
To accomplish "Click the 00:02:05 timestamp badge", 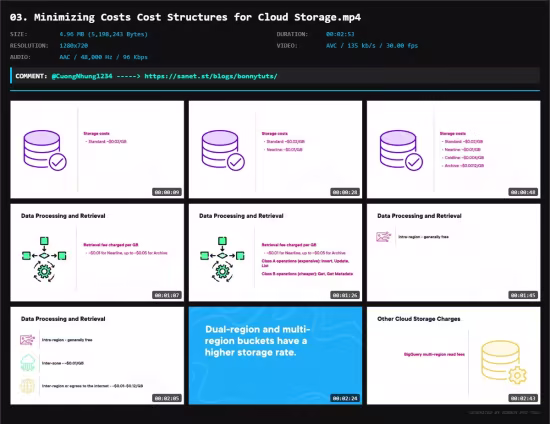I will [x=167, y=398].
